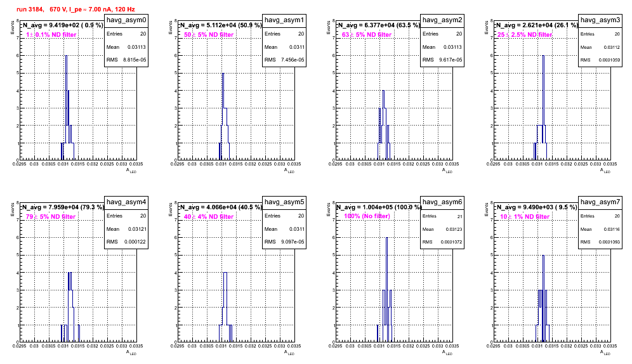Click the 79± 5% ND filter label
This screenshot has width=632, height=364.
click(51, 217)
